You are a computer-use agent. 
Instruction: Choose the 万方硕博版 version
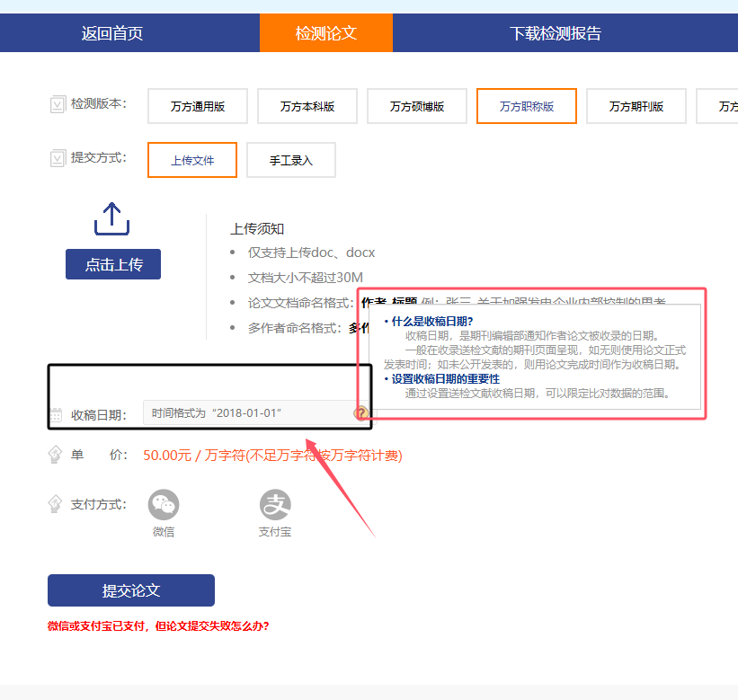tap(417, 106)
